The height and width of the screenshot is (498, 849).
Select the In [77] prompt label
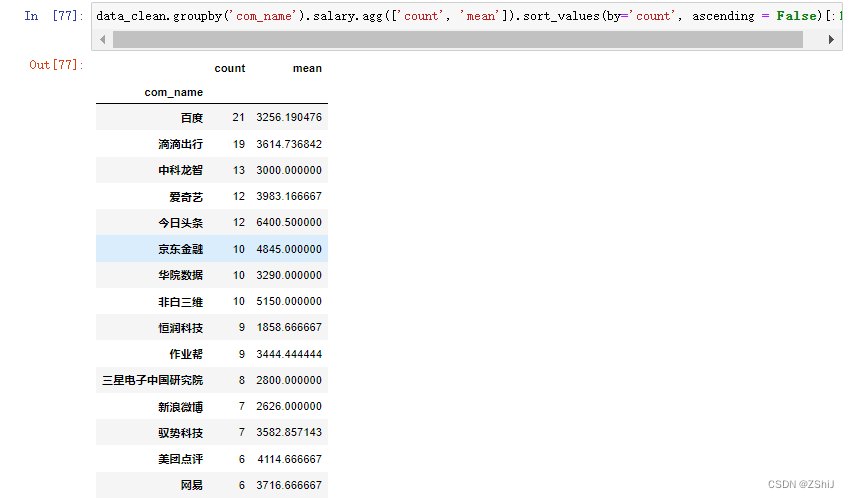point(54,16)
